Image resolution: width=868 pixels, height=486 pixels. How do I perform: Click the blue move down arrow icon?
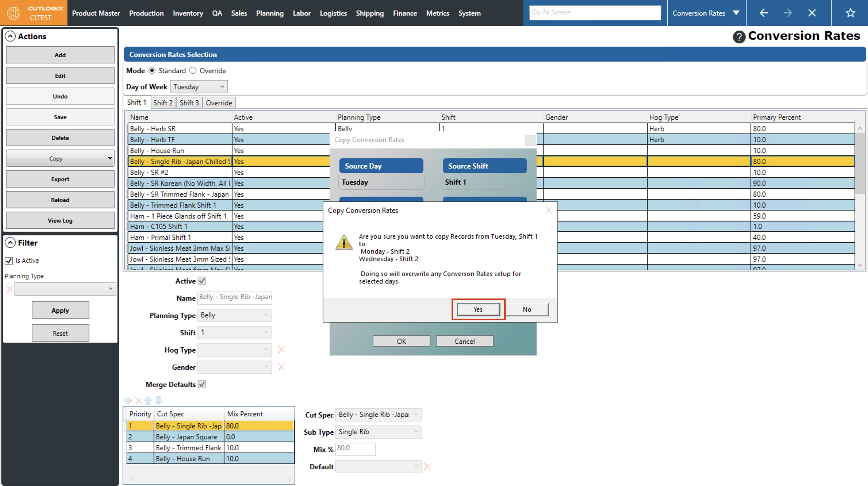pos(159,400)
